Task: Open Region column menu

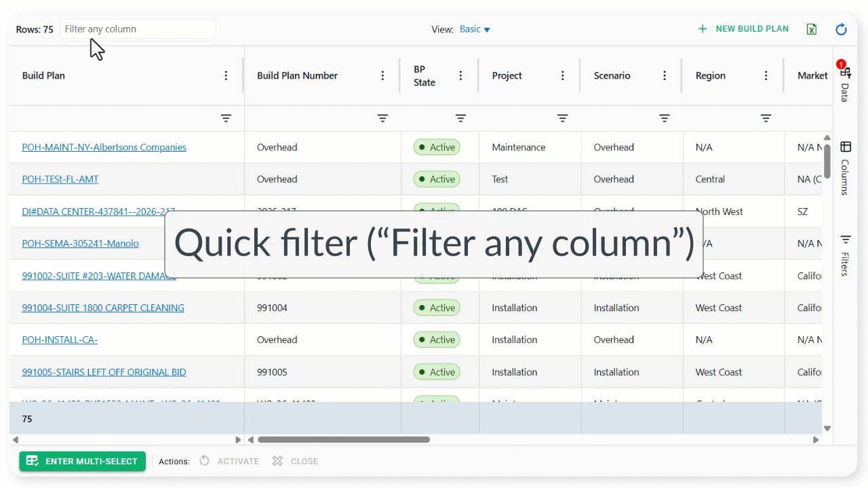Action: pos(766,76)
